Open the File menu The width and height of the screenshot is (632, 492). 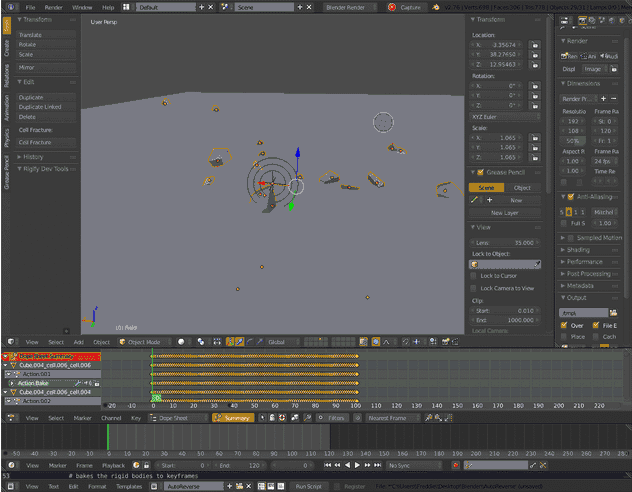tap(30, 7)
